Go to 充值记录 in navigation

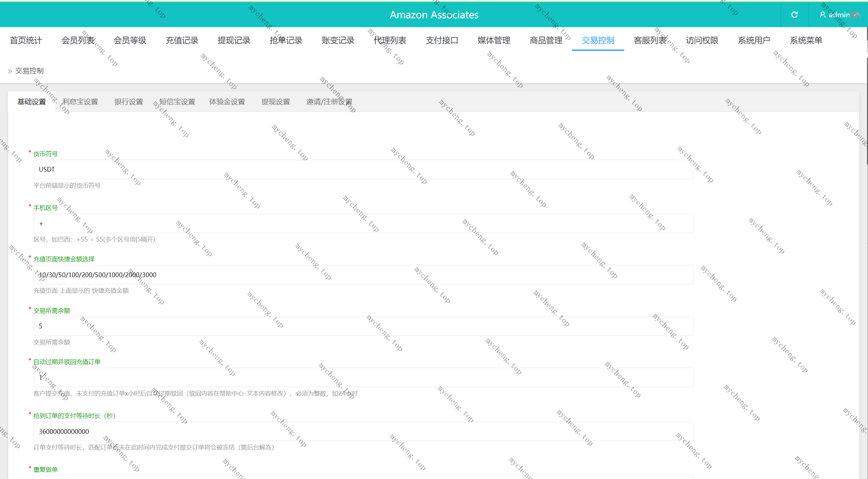(x=182, y=40)
